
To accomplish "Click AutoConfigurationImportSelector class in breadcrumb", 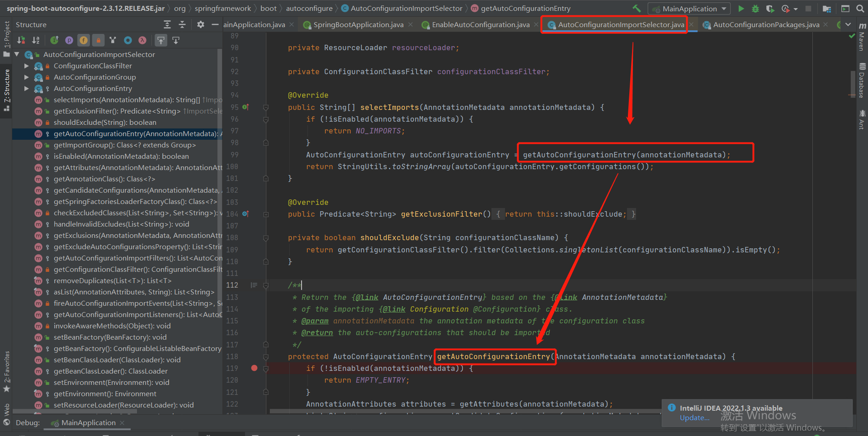I will coord(406,8).
